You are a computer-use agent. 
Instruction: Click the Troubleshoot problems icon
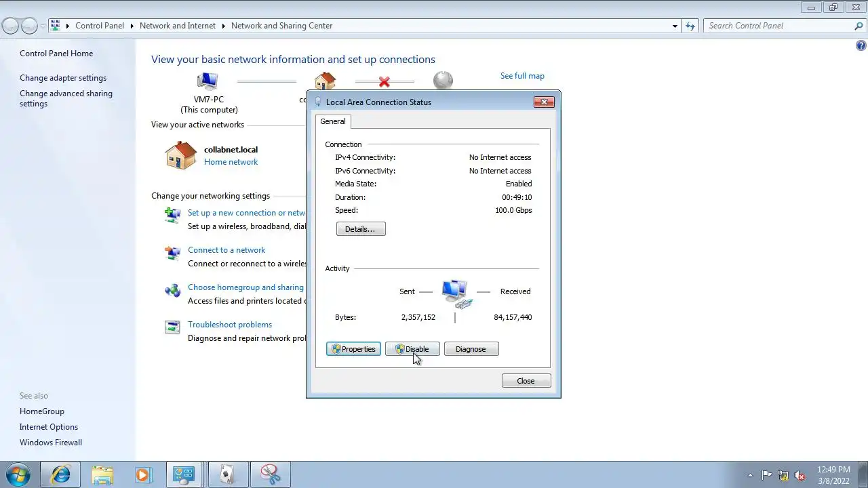172,327
